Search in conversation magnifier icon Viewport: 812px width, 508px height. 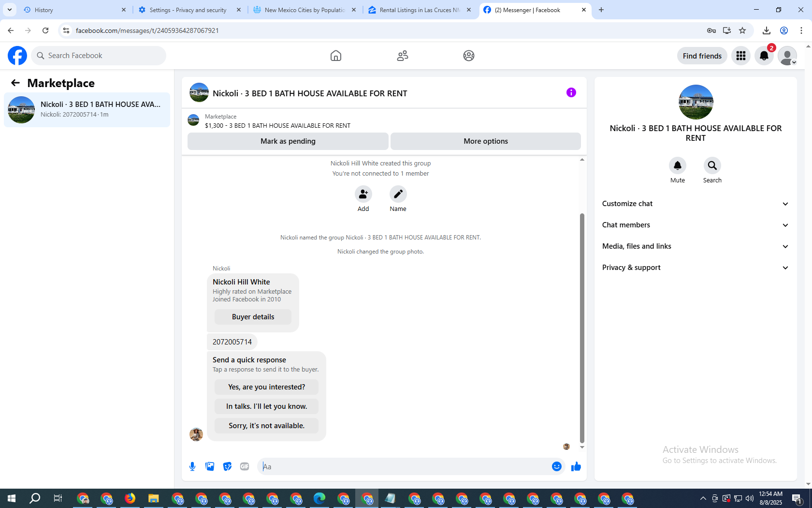tap(712, 165)
